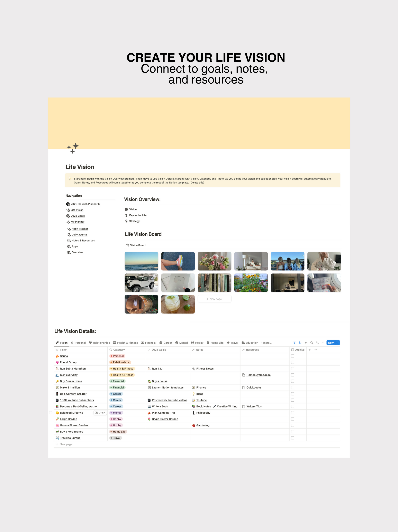Add a property with plus icon
The height and width of the screenshot is (532, 398).
tap(310, 350)
